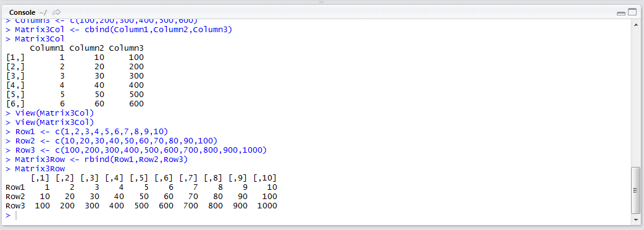Image resolution: width=644 pixels, height=230 pixels.
Task: Click the [1,] row label
Action: click(15, 57)
